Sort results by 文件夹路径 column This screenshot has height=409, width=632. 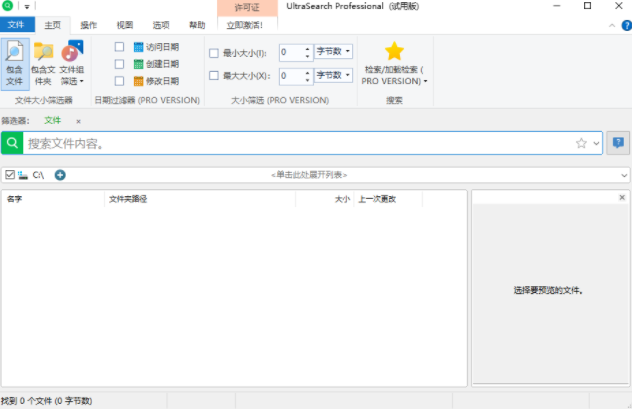coord(200,199)
